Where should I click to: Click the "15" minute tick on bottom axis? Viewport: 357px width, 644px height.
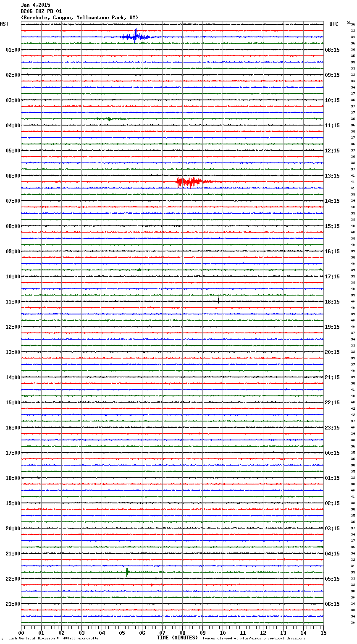(x=323, y=633)
